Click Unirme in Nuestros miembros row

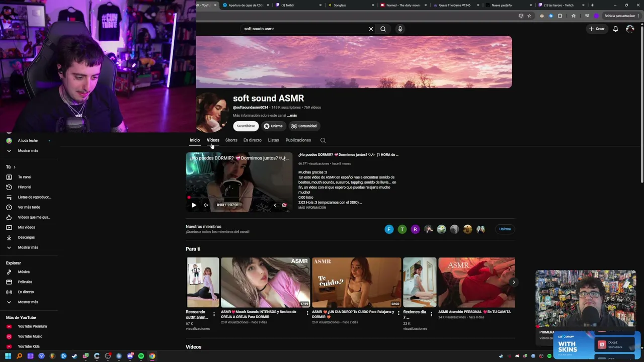[x=505, y=229]
